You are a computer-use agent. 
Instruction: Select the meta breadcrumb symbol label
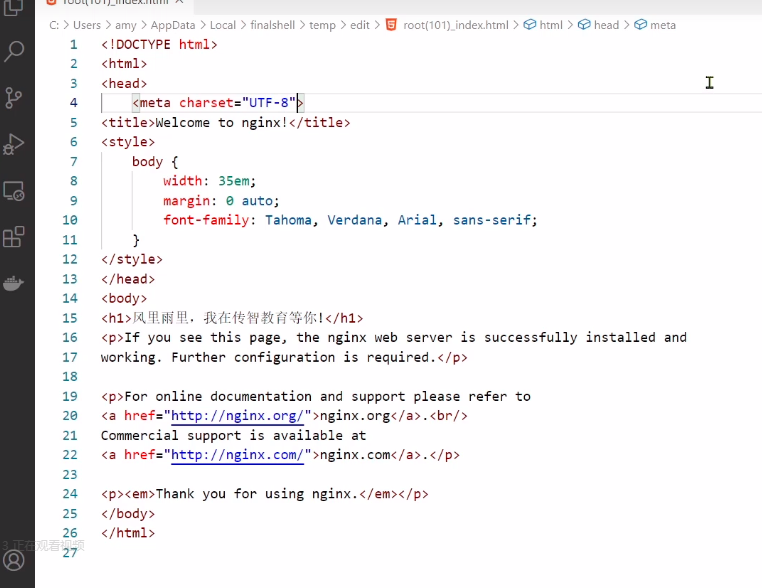point(663,25)
